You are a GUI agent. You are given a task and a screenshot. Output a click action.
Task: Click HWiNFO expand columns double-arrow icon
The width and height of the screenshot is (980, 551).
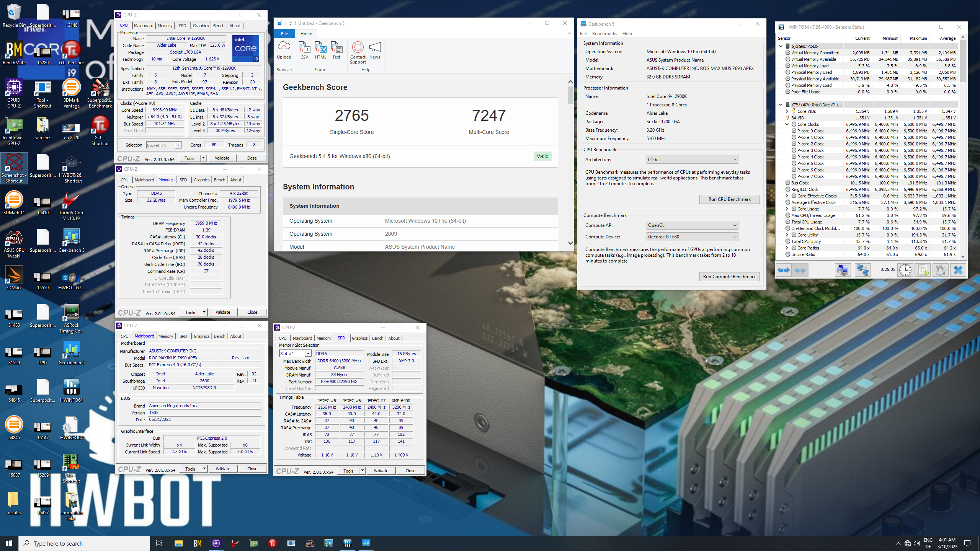pyautogui.click(x=784, y=270)
